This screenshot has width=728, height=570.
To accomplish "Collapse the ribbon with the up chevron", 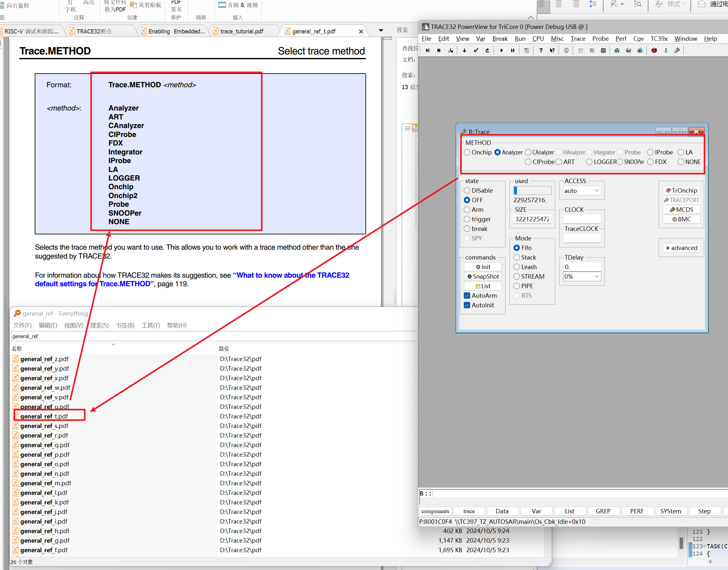I will click(531, 17).
